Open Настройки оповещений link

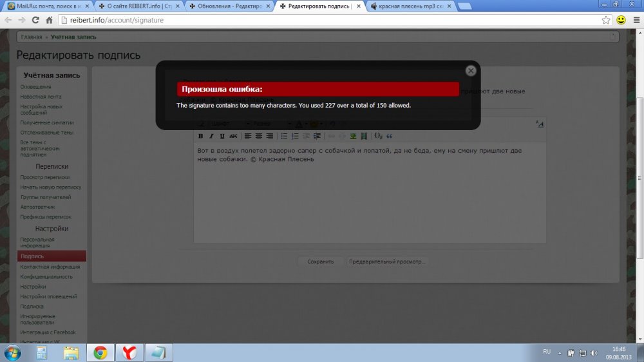[48, 296]
